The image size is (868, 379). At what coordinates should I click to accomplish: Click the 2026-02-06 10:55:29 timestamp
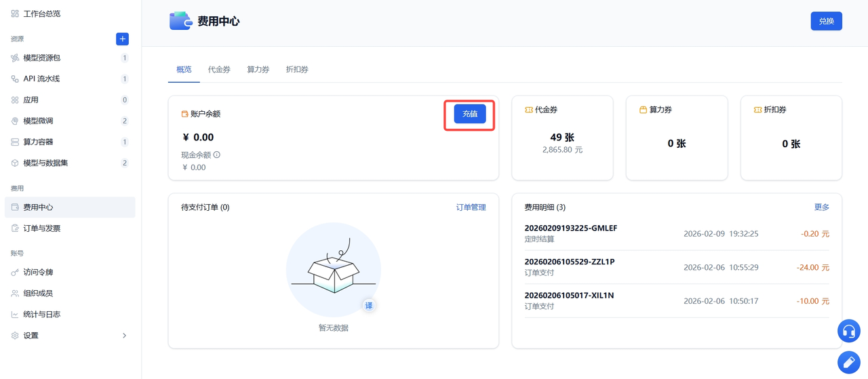coord(721,268)
